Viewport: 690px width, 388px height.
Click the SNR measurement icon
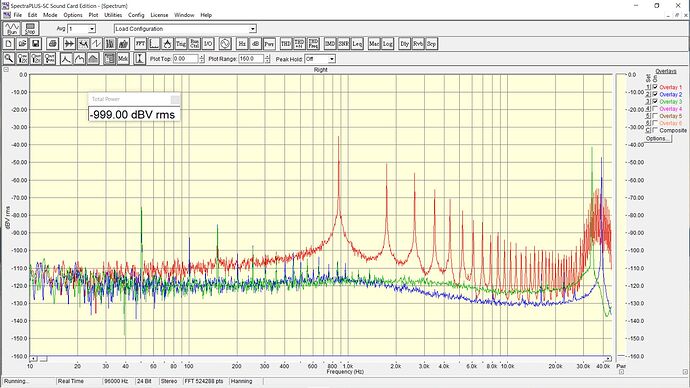click(x=343, y=44)
